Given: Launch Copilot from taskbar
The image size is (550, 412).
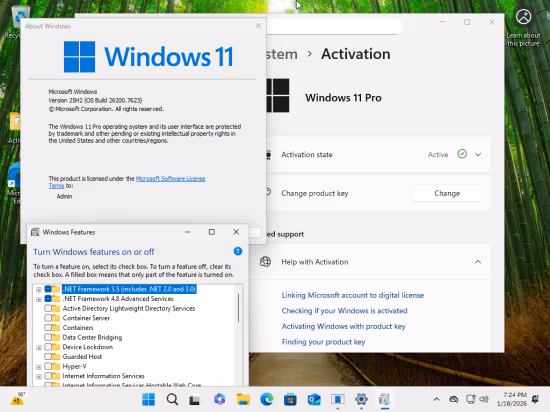Looking at the screenshot, I should (x=219, y=399).
